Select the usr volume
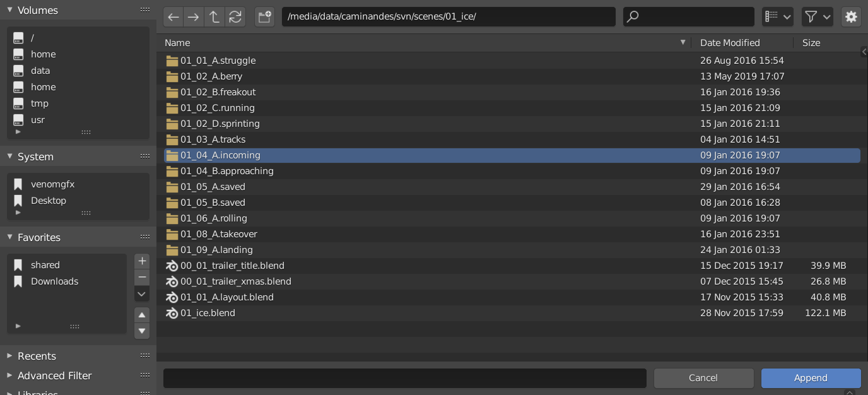The image size is (868, 395). [78, 120]
